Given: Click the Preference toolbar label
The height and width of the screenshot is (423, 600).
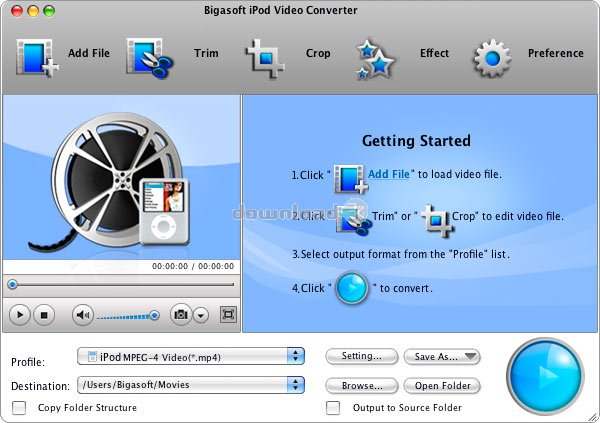Looking at the screenshot, I should 556,53.
